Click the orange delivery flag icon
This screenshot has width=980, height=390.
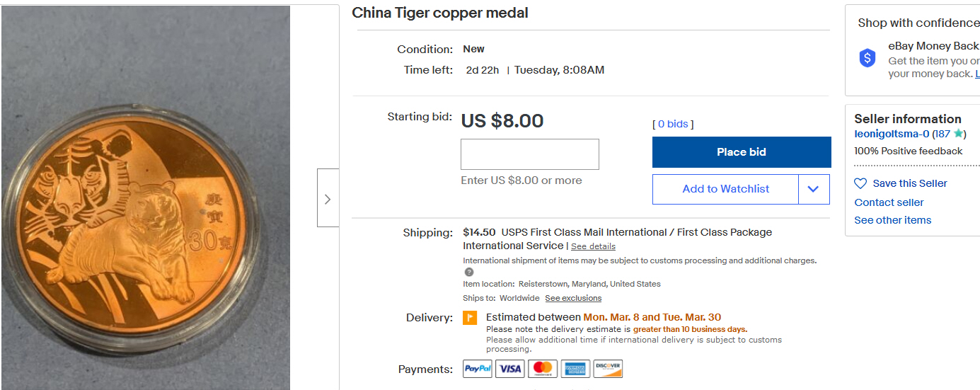(470, 318)
